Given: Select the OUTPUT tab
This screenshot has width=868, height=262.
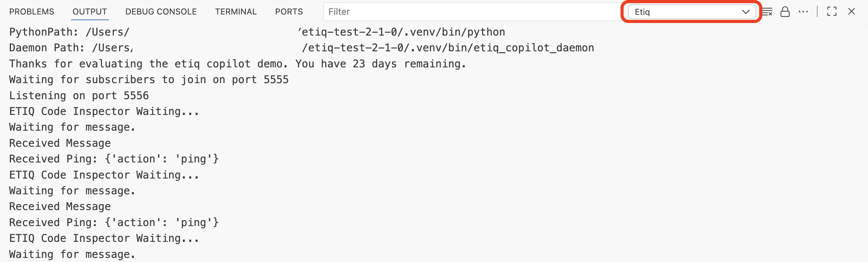Looking at the screenshot, I should 90,12.
